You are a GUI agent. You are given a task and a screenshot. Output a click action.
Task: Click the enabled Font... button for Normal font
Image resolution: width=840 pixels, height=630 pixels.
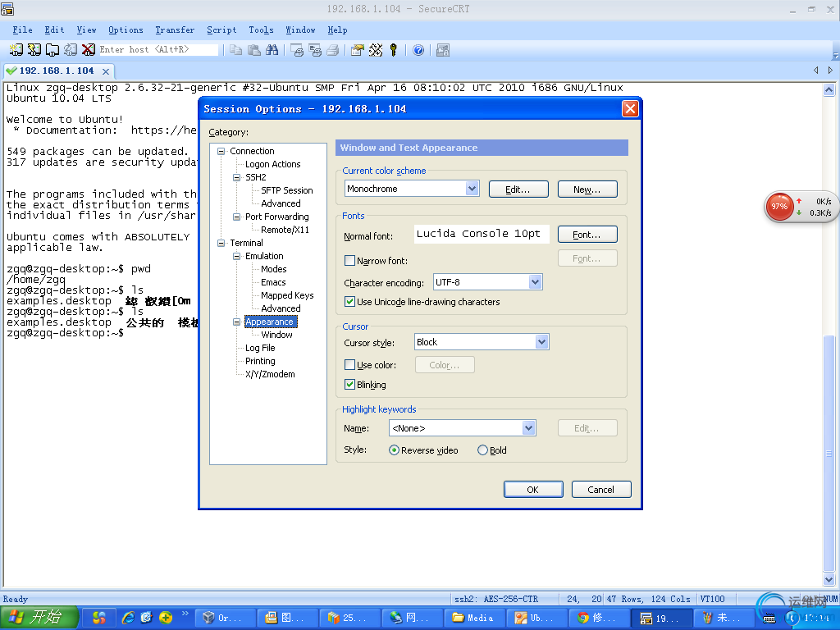pos(587,235)
